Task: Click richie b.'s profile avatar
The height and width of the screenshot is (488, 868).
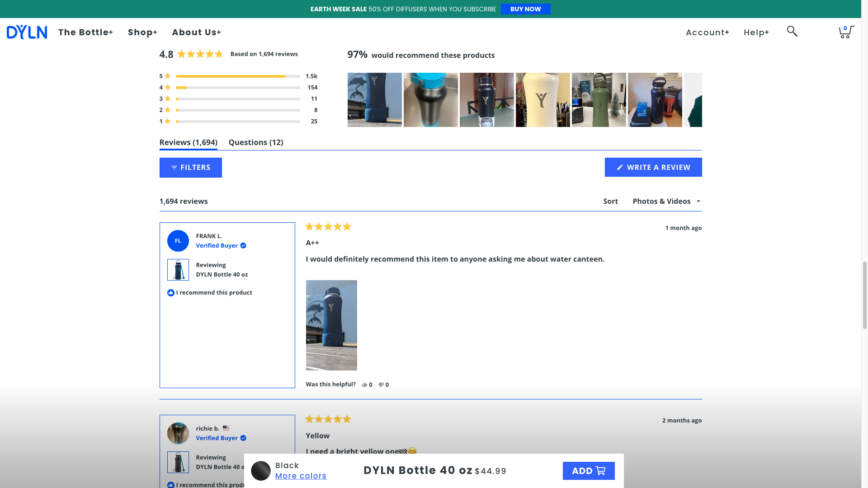Action: 178,433
